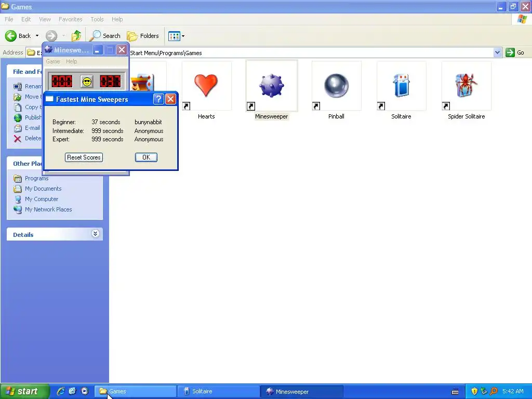Click the on-screen keyboard tray icon
The width and height of the screenshot is (532, 399).
pos(455,392)
